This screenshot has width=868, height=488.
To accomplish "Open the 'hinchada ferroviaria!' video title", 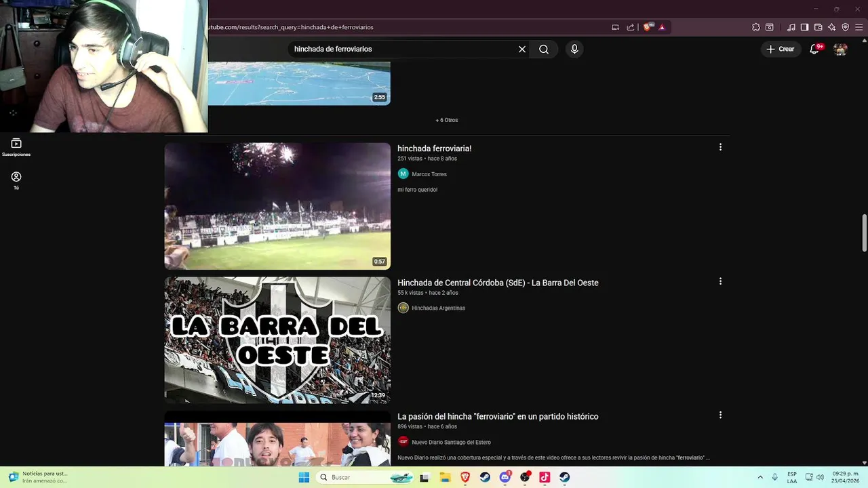I will click(434, 148).
